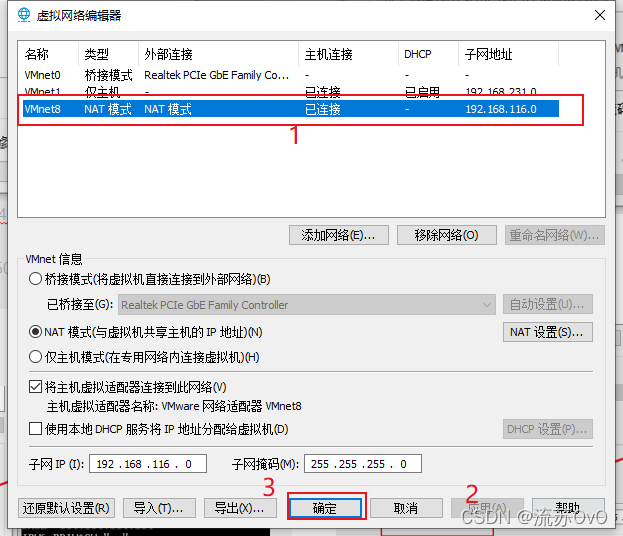623x536 pixels.
Task: Select the VMnet8 NAT network row
Action: click(x=291, y=109)
